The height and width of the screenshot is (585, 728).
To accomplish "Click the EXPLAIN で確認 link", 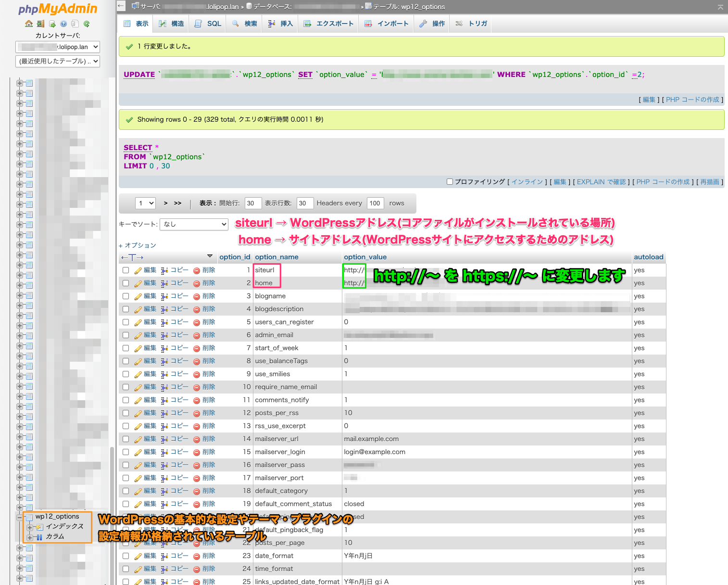I will pos(601,182).
